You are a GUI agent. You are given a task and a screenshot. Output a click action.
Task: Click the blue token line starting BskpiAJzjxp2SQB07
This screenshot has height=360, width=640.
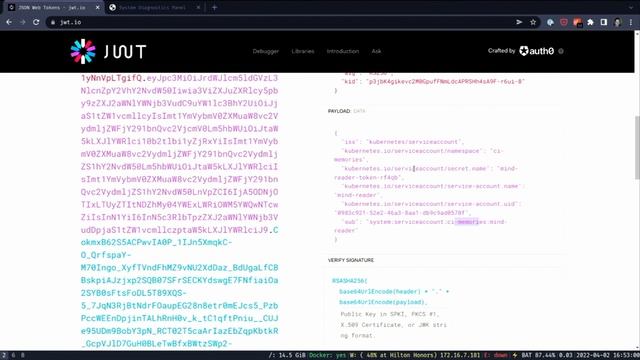(x=180, y=280)
